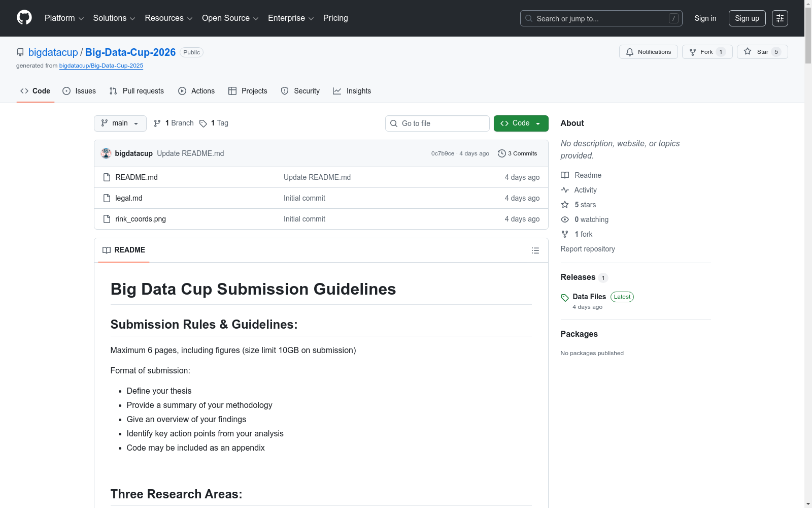Open the Big-Data-Cup-2025 template link
This screenshot has height=508, width=812.
(101, 66)
